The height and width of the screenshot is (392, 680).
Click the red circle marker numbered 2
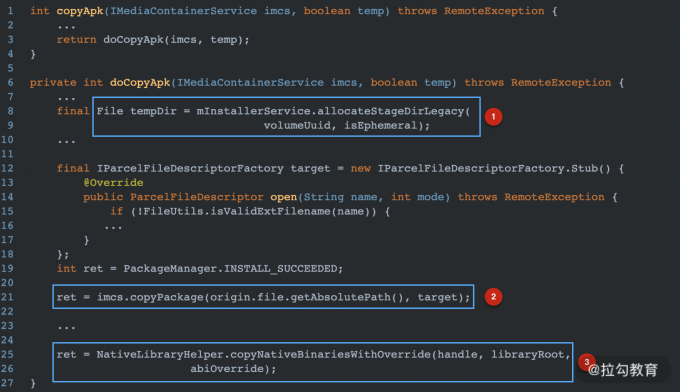pyautogui.click(x=494, y=297)
